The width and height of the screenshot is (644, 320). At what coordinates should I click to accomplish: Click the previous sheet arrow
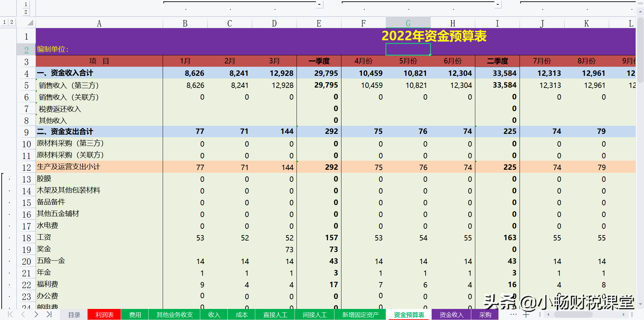point(23,315)
